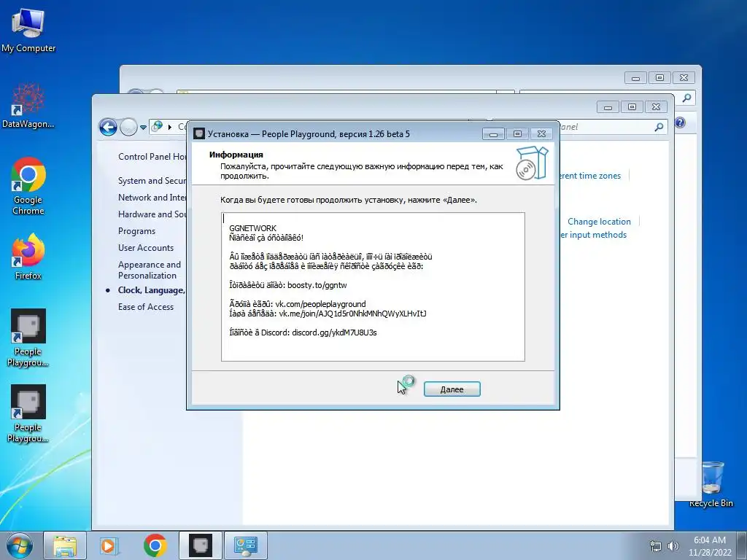Click the search magnifier in the rear window

[686, 98]
